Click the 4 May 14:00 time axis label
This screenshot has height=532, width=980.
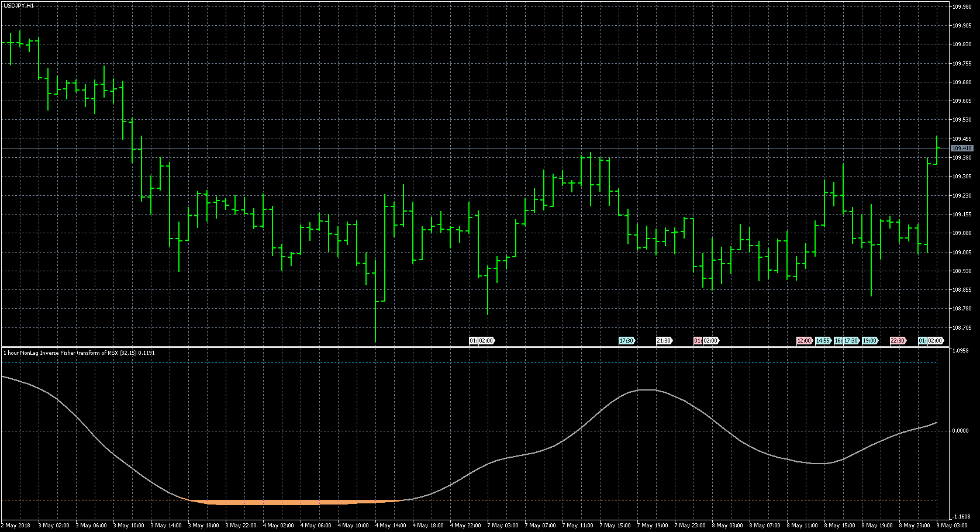[391, 526]
